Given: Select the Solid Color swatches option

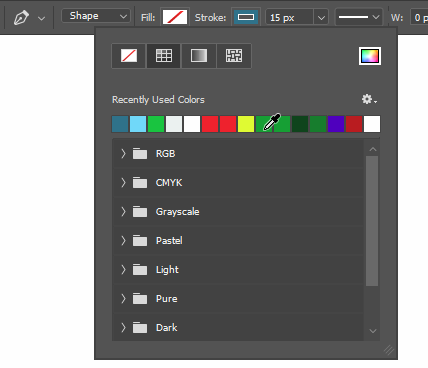Looking at the screenshot, I should point(164,56).
